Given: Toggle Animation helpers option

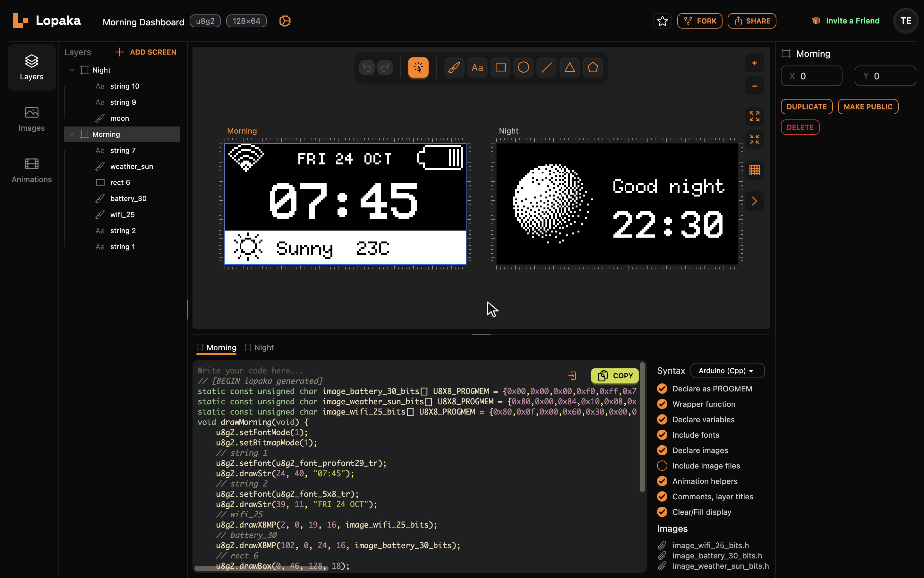Looking at the screenshot, I should pyautogui.click(x=662, y=481).
